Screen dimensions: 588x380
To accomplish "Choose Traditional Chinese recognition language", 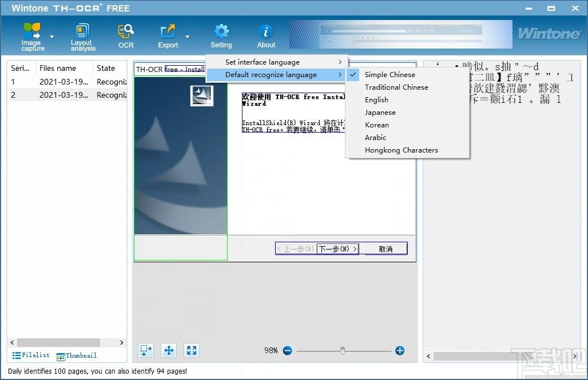I will coord(407,87).
